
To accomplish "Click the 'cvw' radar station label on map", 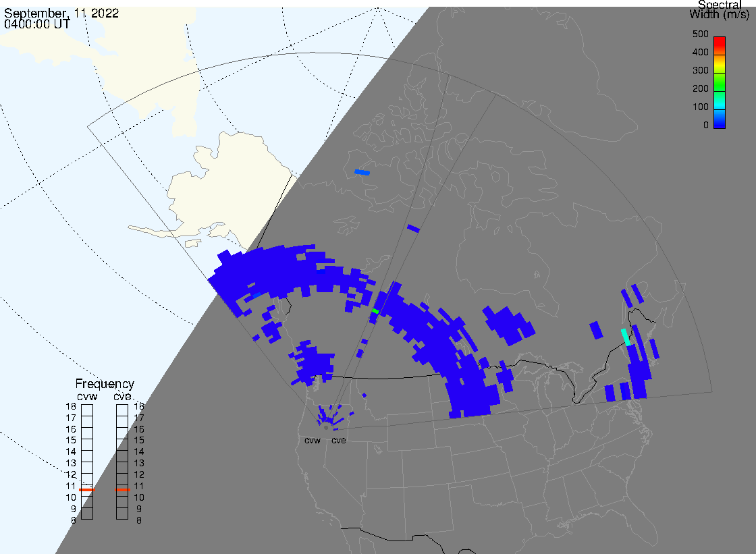I will [313, 440].
